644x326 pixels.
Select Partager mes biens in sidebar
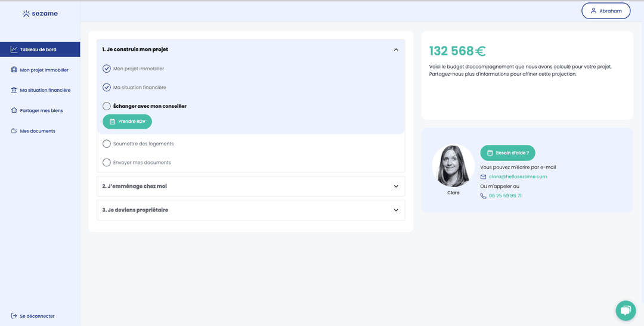(x=41, y=110)
